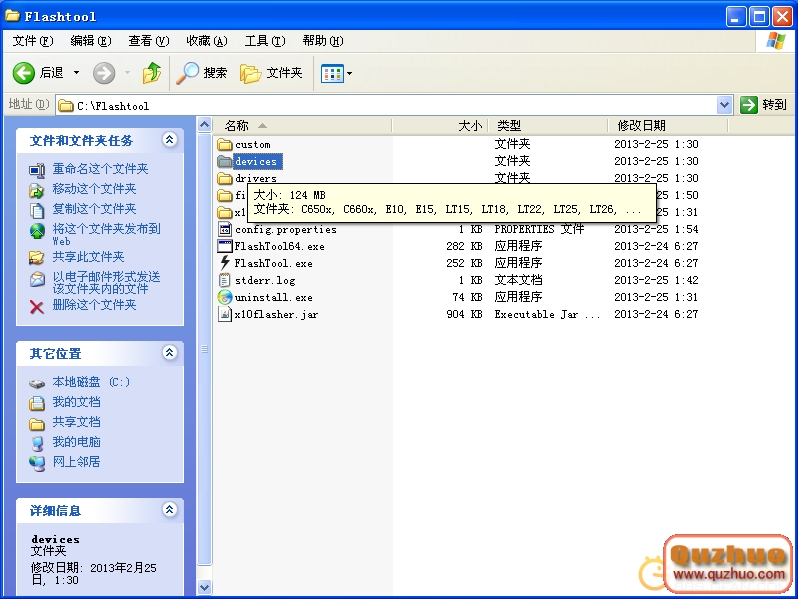Collapse the 详细信息 panel
This screenshot has width=798, height=599.
point(169,509)
